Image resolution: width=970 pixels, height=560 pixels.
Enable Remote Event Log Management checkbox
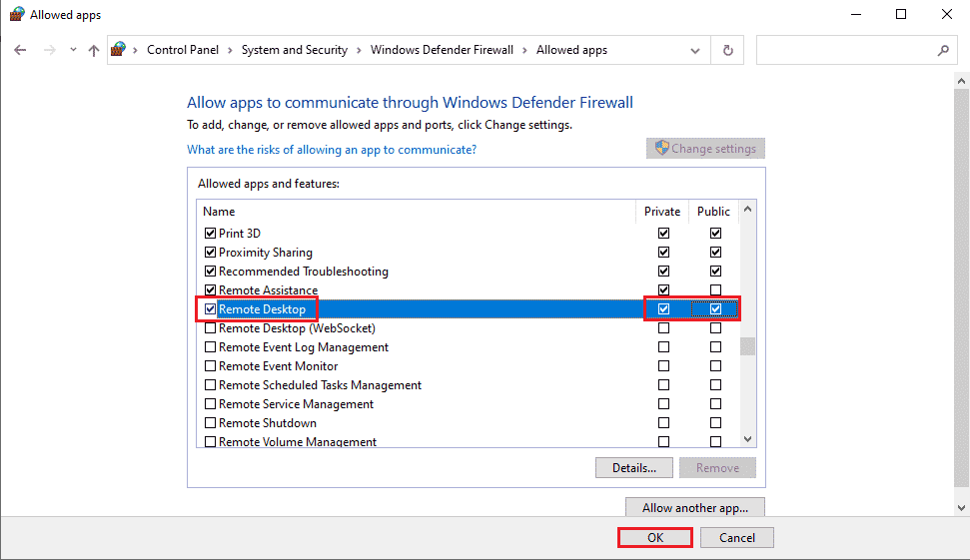pos(211,347)
